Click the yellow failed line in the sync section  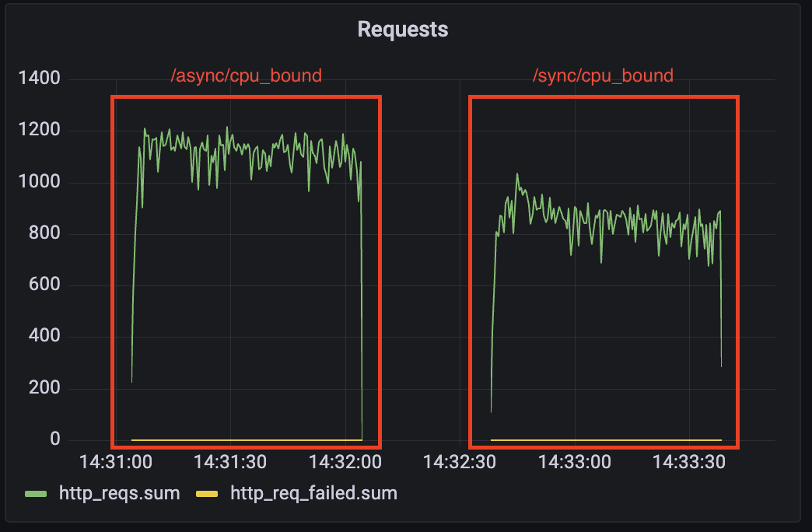tap(605, 440)
